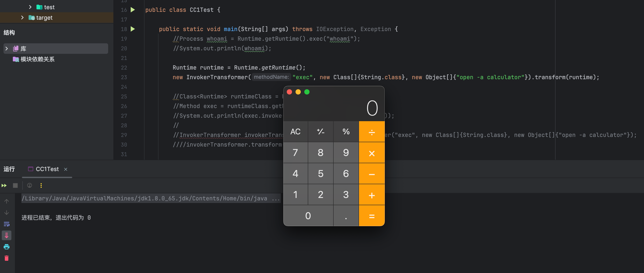Click the "open -a calculator" string on line 23
Image resolution: width=644 pixels, height=273 pixels.
click(490, 77)
